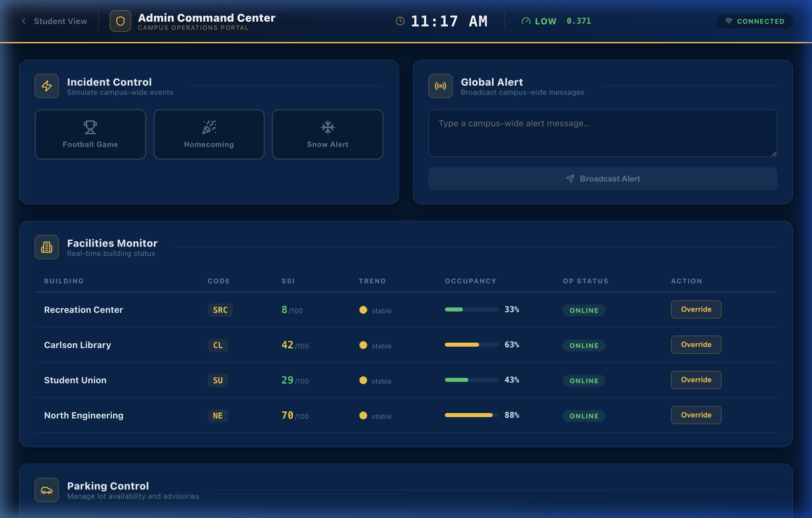Click the CL building code badge
The width and height of the screenshot is (812, 518).
point(218,345)
